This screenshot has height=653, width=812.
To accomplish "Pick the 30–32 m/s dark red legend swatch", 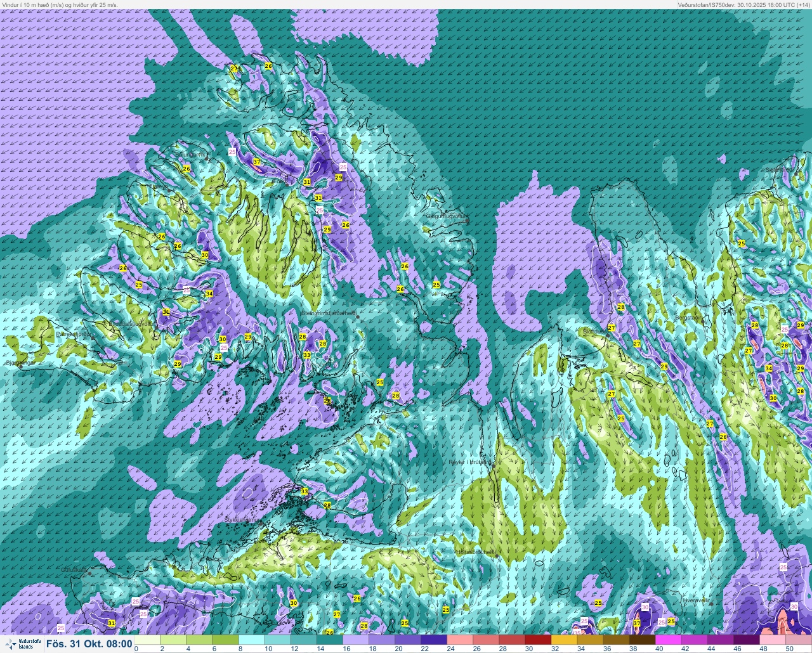I will [x=538, y=640].
